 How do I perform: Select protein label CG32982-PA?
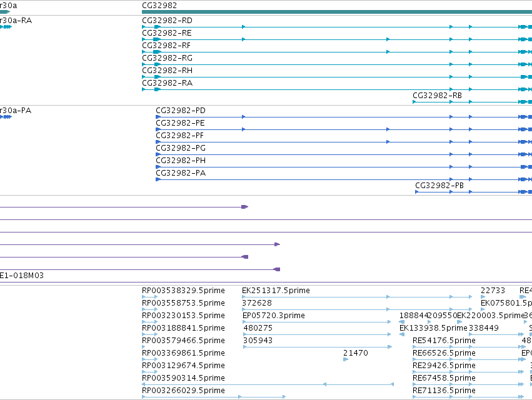181,173
